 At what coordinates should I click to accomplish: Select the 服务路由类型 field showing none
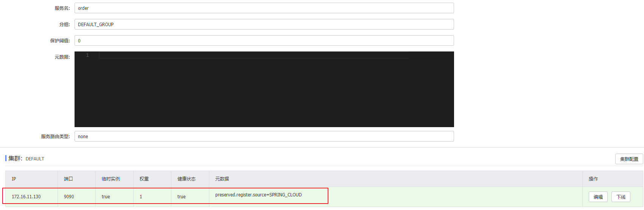pyautogui.click(x=264, y=136)
